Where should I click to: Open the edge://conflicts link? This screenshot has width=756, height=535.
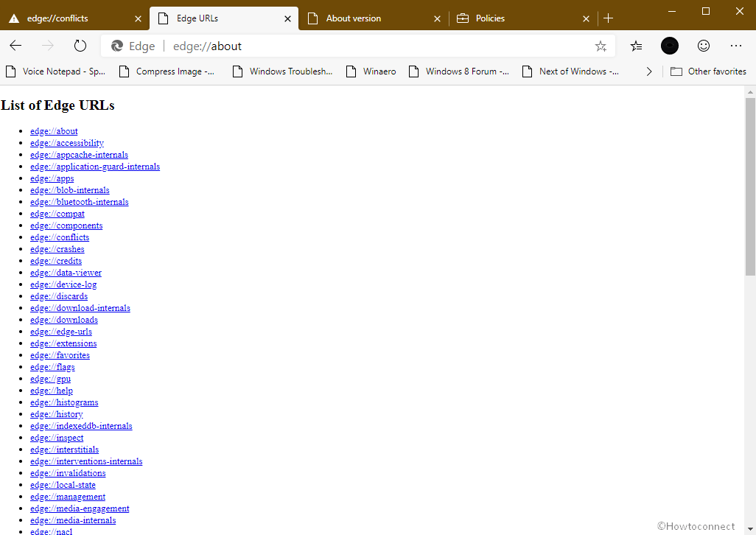[x=60, y=237]
